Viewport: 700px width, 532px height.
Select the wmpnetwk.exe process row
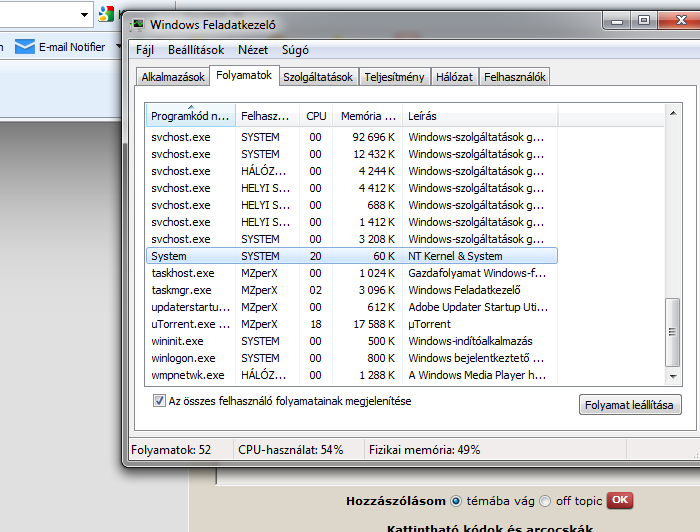click(x=352, y=375)
